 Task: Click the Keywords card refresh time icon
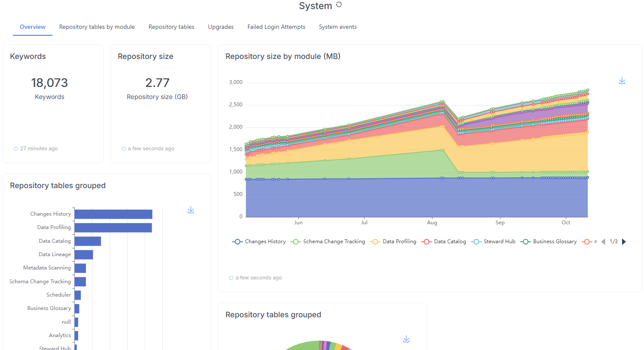[x=16, y=149]
